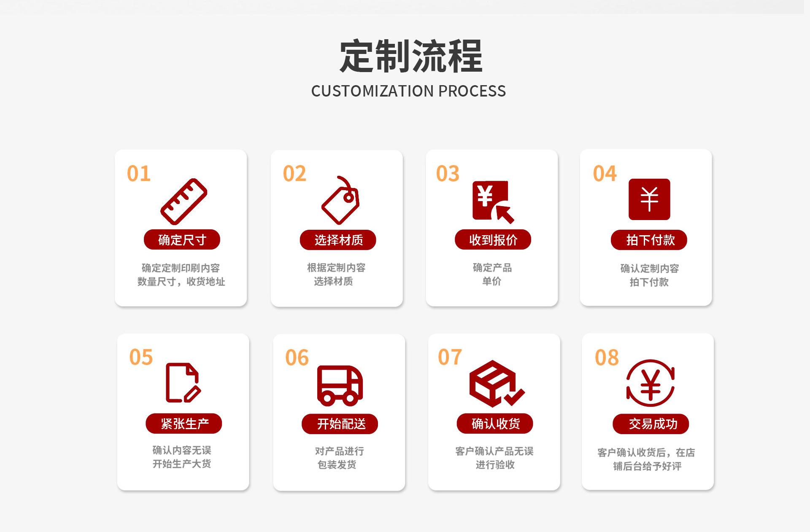Click the price tag icon in step 02
The height and width of the screenshot is (532, 810).
pos(340,201)
